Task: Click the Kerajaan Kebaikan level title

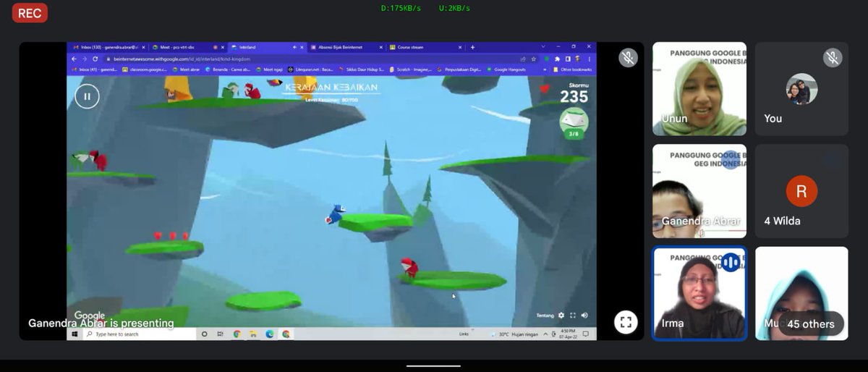Action: click(x=331, y=87)
